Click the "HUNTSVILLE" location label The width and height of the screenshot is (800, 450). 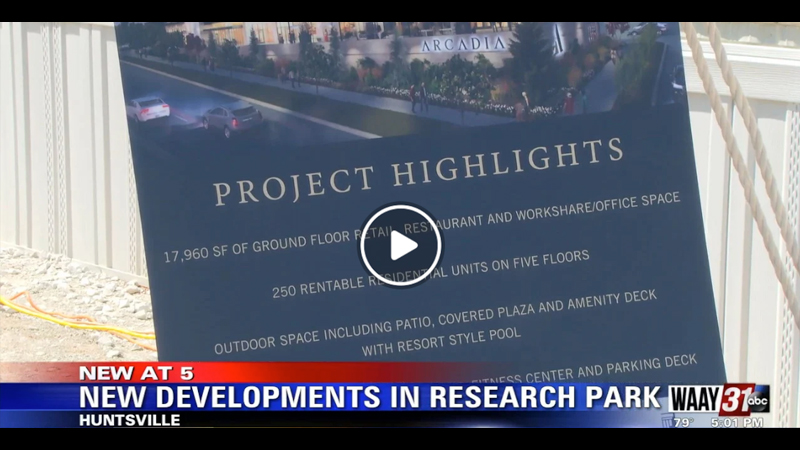(x=130, y=420)
